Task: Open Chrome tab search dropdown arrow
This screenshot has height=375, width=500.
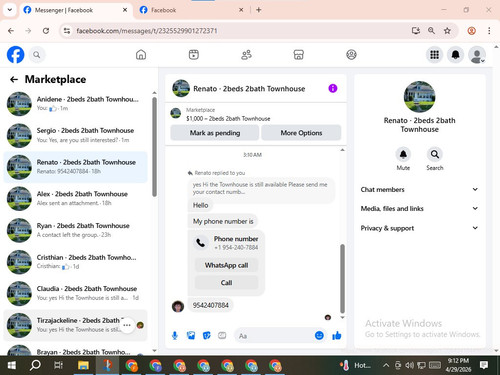Action: click(10, 10)
